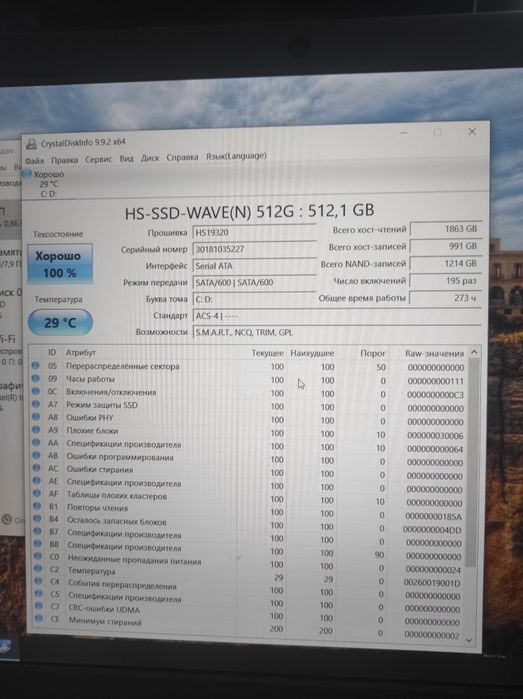Click the serial number field 30181035227

(254, 249)
